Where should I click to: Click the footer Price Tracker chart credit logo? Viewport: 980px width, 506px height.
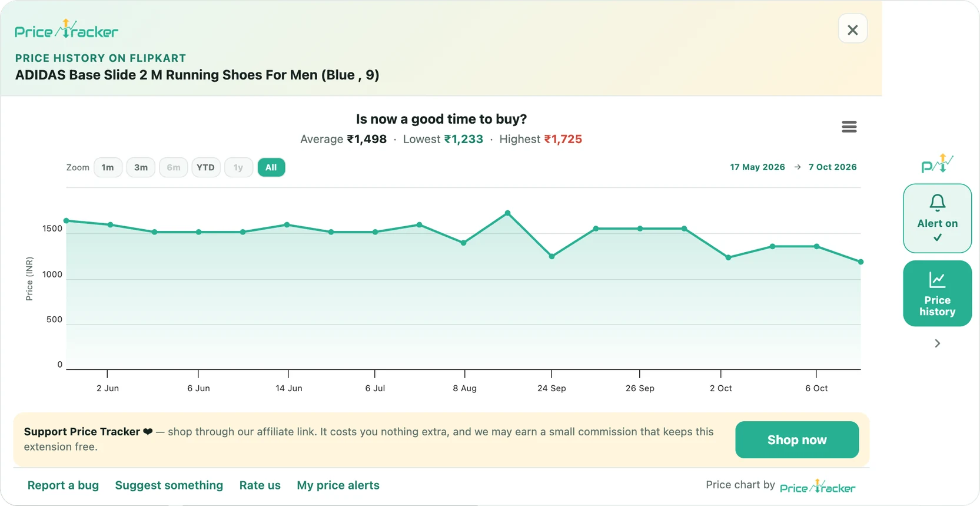coord(818,487)
